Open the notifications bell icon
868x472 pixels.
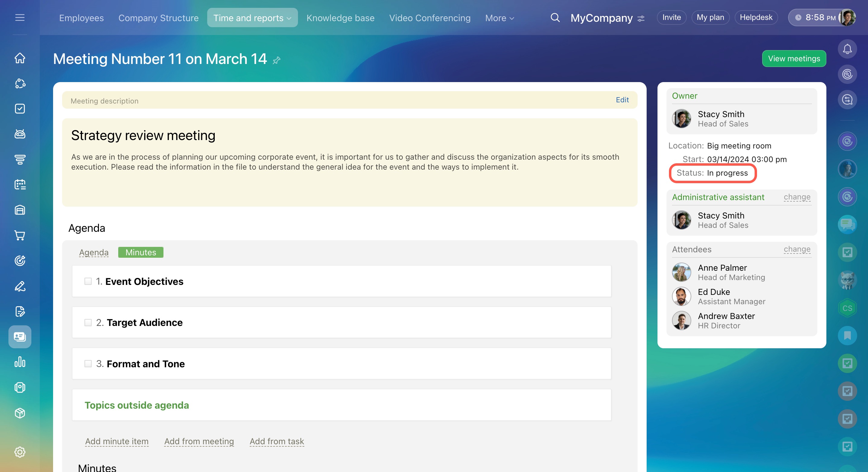pos(847,49)
